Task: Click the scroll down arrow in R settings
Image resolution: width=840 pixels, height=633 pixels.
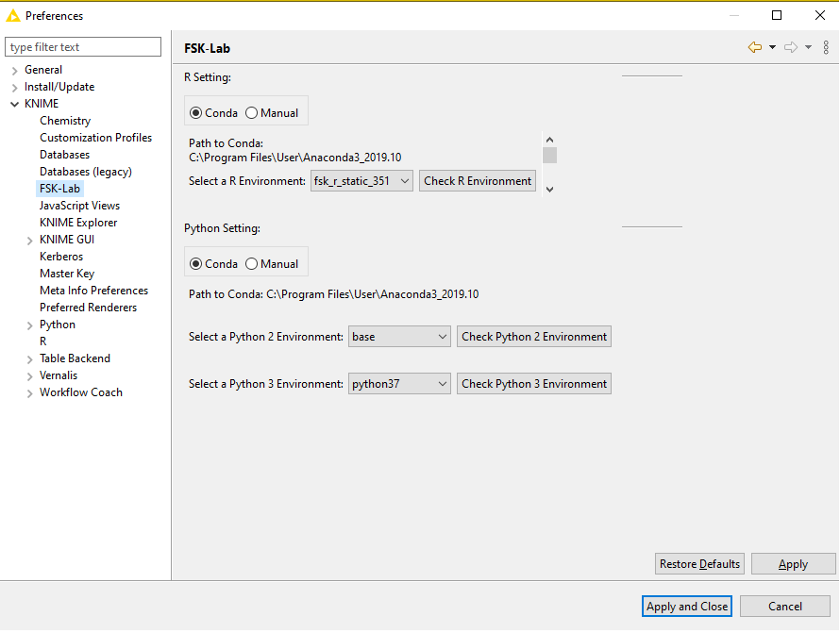Action: tap(549, 189)
